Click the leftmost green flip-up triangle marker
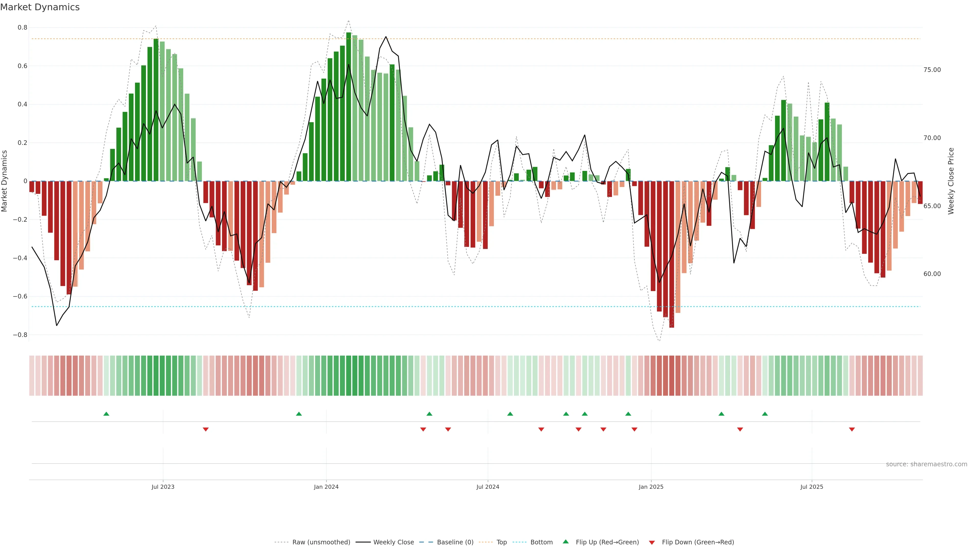The height and width of the screenshot is (551, 980). [106, 414]
